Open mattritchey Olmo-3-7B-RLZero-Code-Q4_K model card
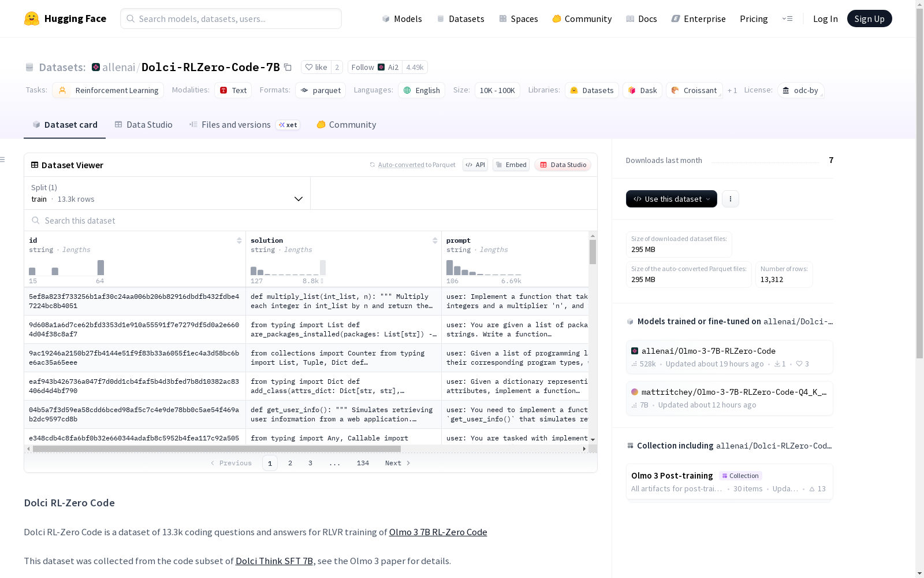 click(729, 398)
